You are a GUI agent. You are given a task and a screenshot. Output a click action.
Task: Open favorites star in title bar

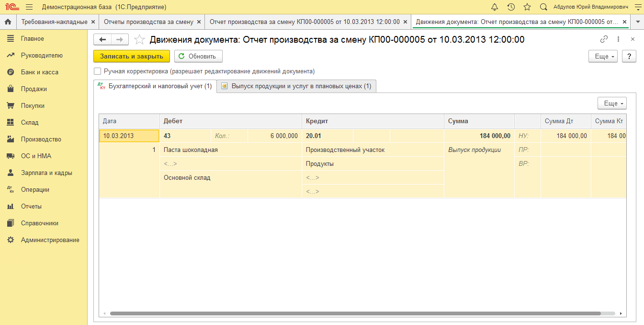click(x=527, y=7)
